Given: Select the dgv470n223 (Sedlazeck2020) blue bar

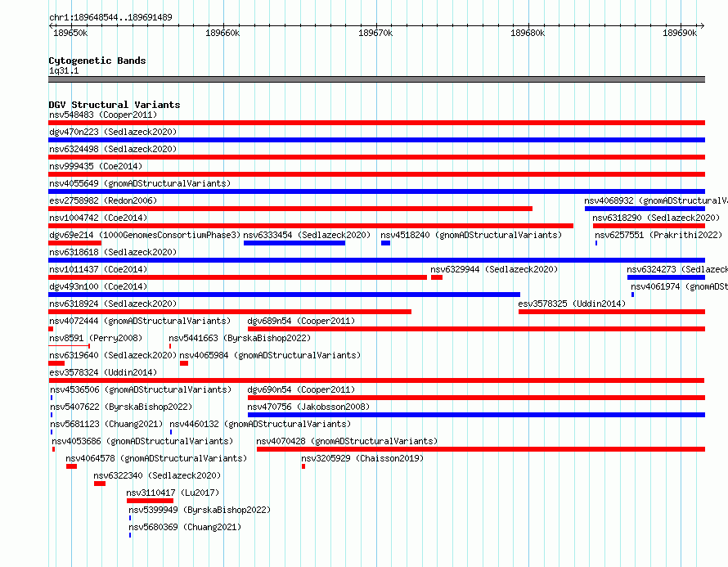Looking at the screenshot, I should (376, 140).
